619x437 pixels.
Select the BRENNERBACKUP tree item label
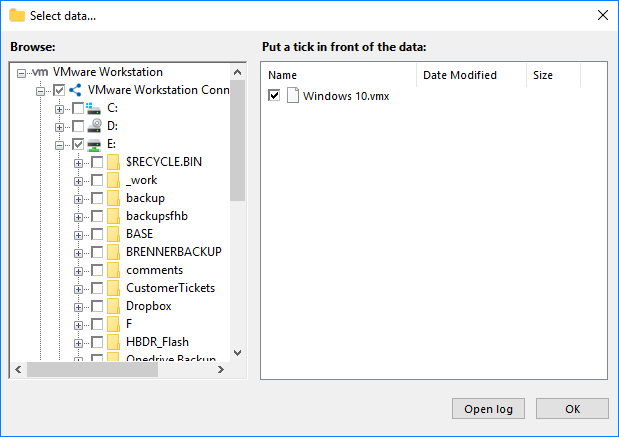click(x=174, y=252)
